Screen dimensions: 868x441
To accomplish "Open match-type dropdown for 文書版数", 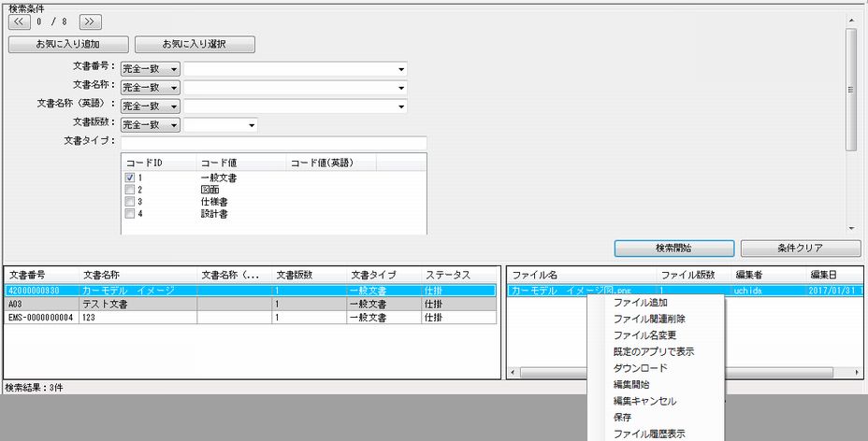I will (150, 125).
